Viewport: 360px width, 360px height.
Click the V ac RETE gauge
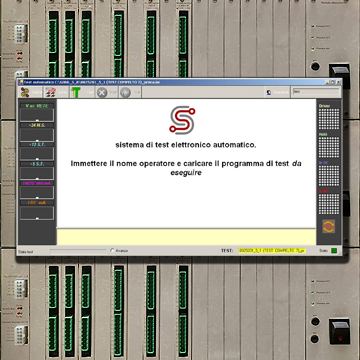pyautogui.click(x=37, y=115)
